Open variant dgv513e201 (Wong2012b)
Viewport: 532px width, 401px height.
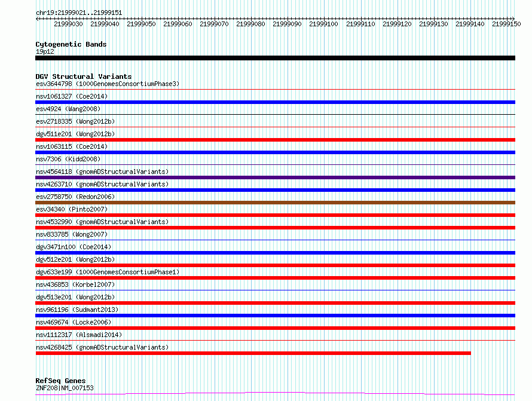pyautogui.click(x=75, y=297)
